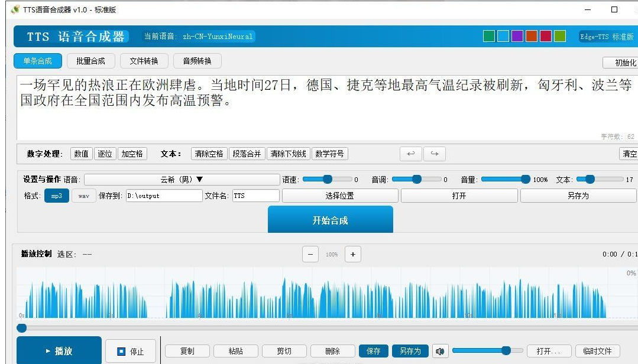638x364 pixels.
Task: Click 清空 clear text button
Action: (628, 154)
